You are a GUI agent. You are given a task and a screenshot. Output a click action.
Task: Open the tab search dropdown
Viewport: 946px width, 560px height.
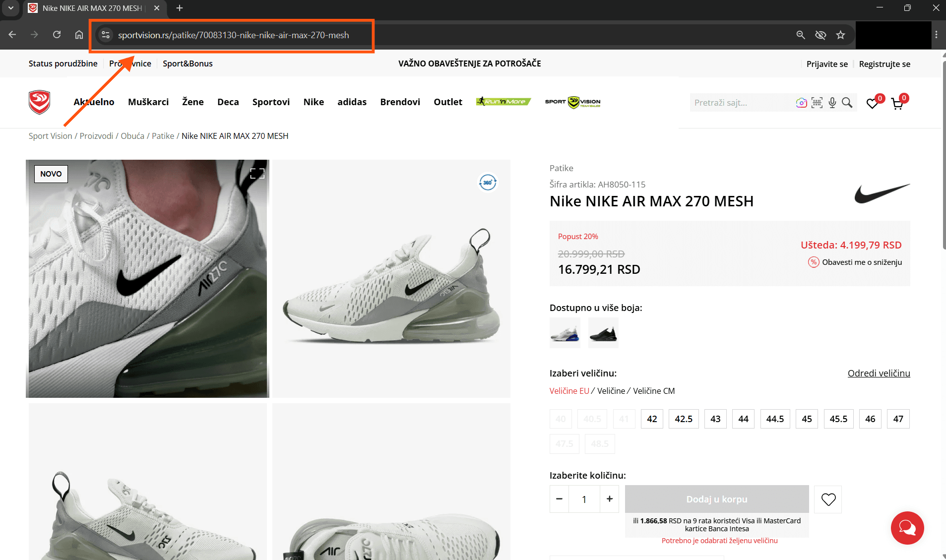(x=10, y=8)
